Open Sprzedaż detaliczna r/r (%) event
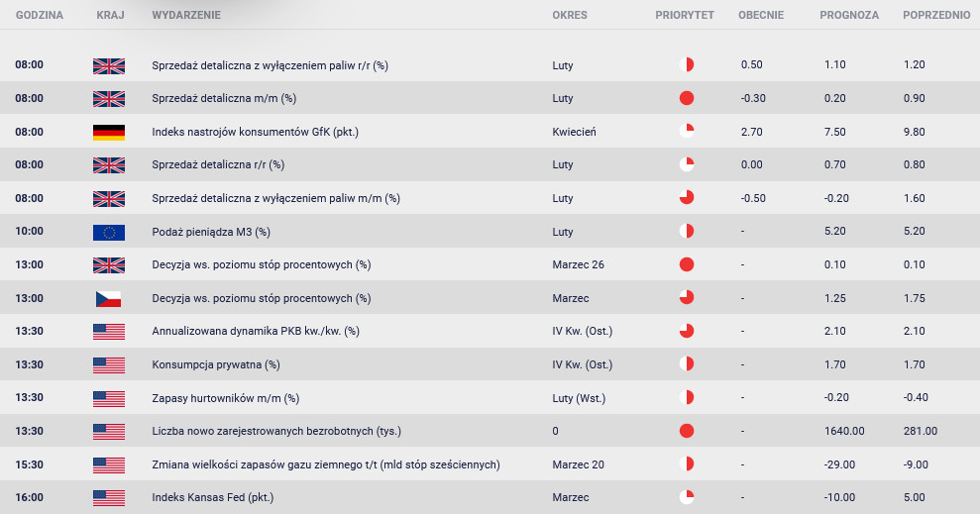The image size is (980, 514). (218, 164)
